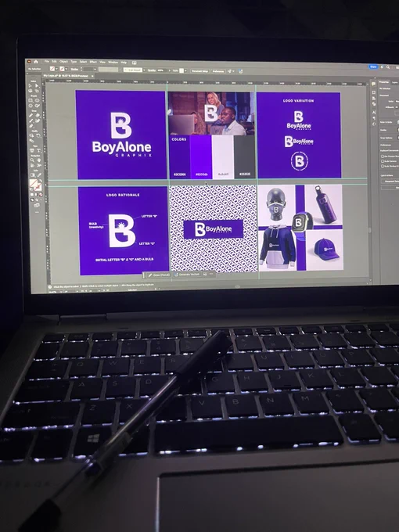Go to the Illustrator Home icon
The height and width of the screenshot is (532, 399).
[x=36, y=62]
